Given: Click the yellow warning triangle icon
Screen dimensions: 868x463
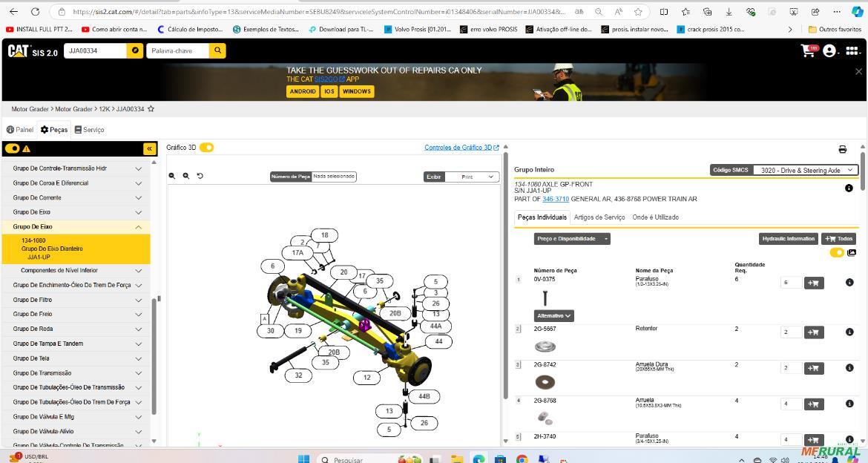Looking at the screenshot, I should pyautogui.click(x=26, y=148).
